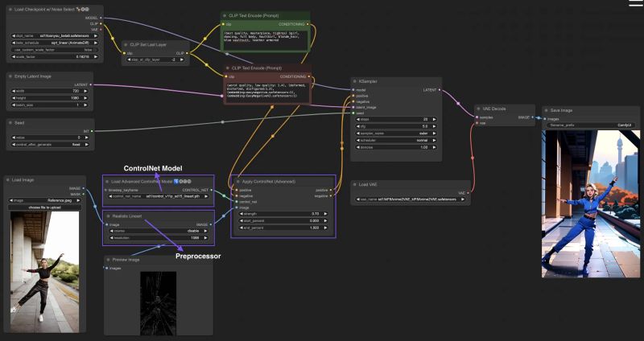Screen dimensions: 644x341
Task: Increase steps value in KSampler
Action: [x=435, y=119]
